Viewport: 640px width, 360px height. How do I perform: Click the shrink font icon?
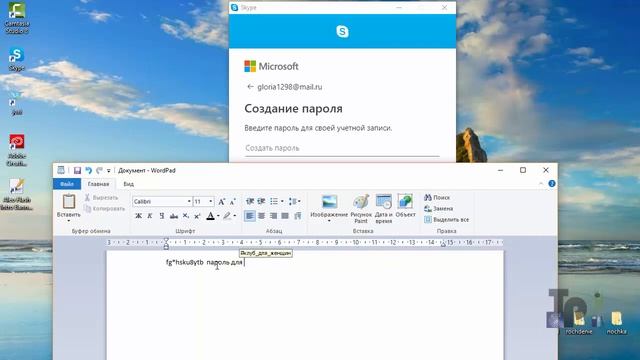pyautogui.click(x=233, y=202)
